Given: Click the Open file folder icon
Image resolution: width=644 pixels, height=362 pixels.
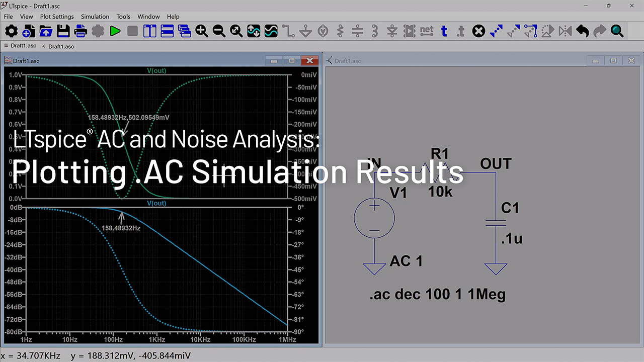Looking at the screenshot, I should [x=46, y=31].
